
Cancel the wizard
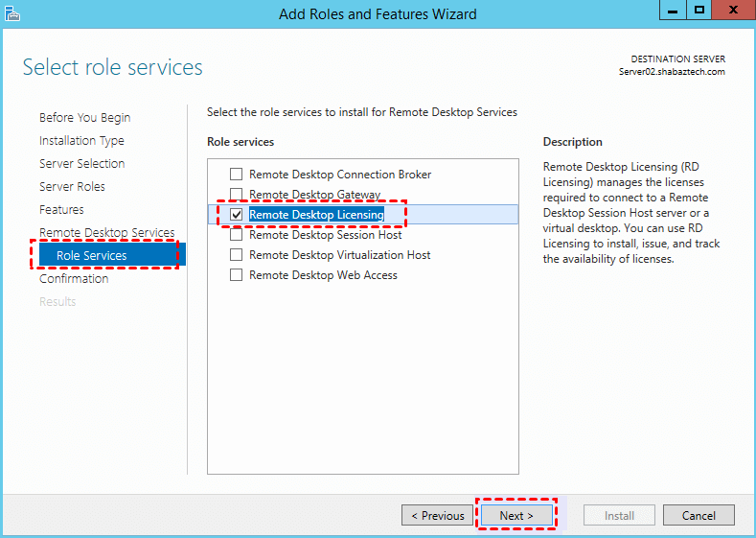click(x=699, y=516)
